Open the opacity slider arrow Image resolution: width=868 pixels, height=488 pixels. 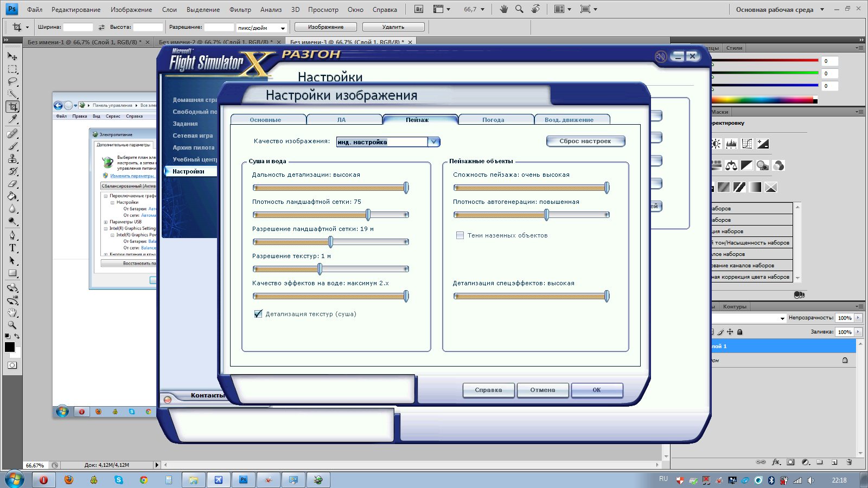pyautogui.click(x=858, y=318)
